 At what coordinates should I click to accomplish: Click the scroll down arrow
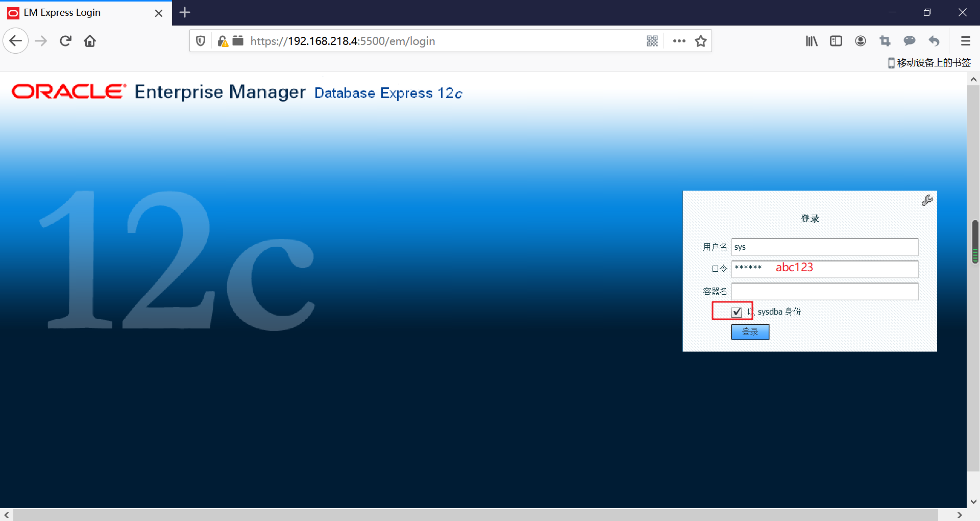tap(973, 502)
